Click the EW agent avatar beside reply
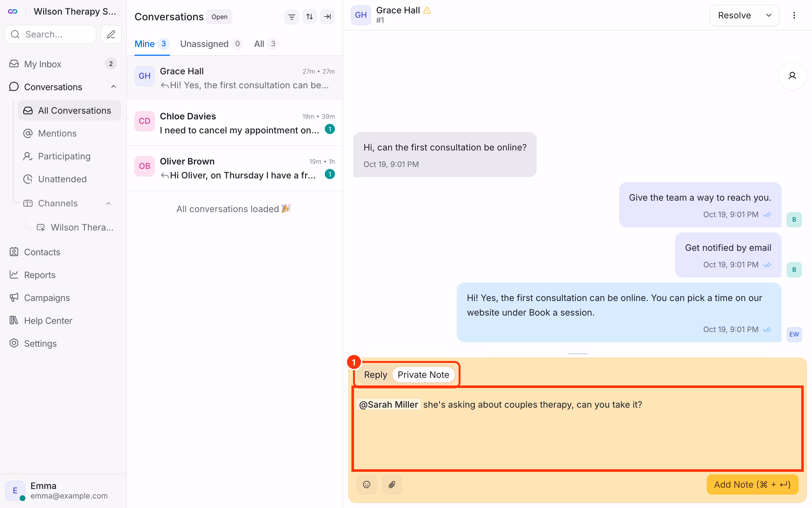Image resolution: width=812 pixels, height=508 pixels. click(x=794, y=334)
